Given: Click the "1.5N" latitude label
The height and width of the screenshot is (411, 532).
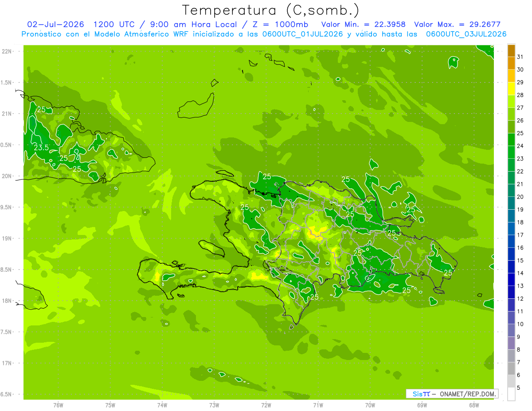Looking at the screenshot, I should (7, 82).
